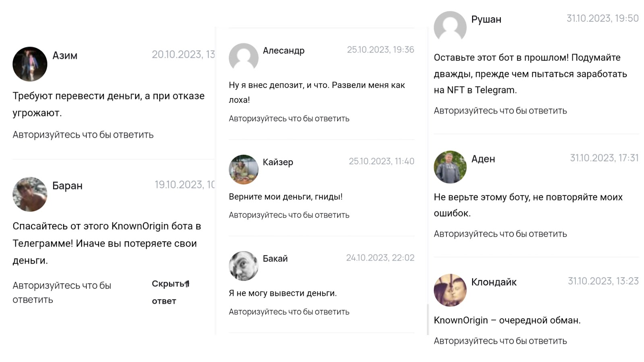
Task: Click the reply login link under Рушан's comment
Action: click(x=500, y=111)
